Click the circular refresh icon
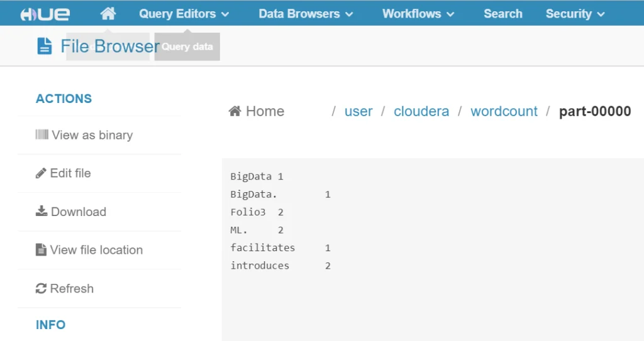This screenshot has width=644, height=341. (41, 288)
